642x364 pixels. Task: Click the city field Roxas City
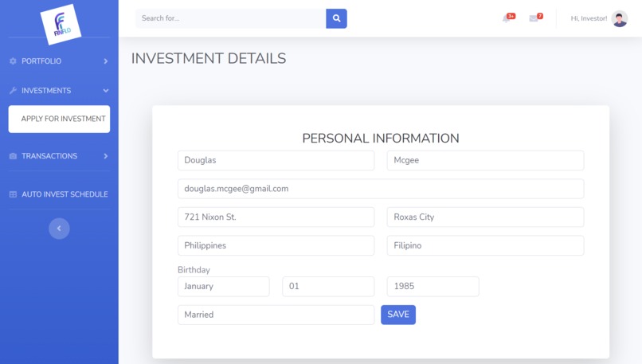[x=485, y=217]
